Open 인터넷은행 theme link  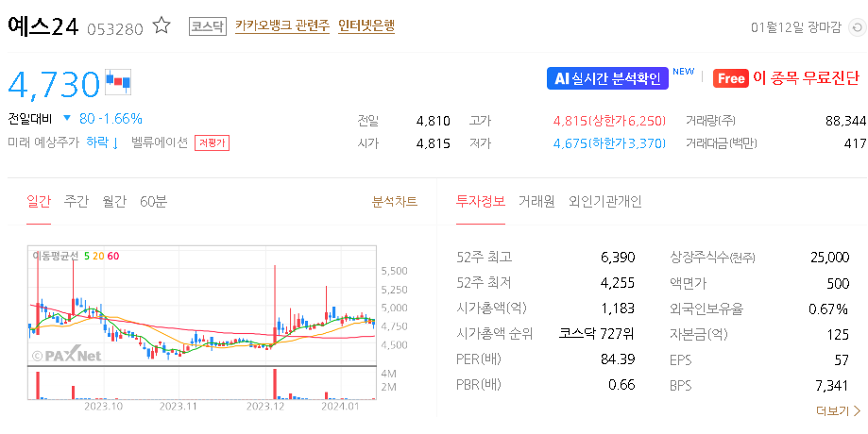tap(366, 26)
